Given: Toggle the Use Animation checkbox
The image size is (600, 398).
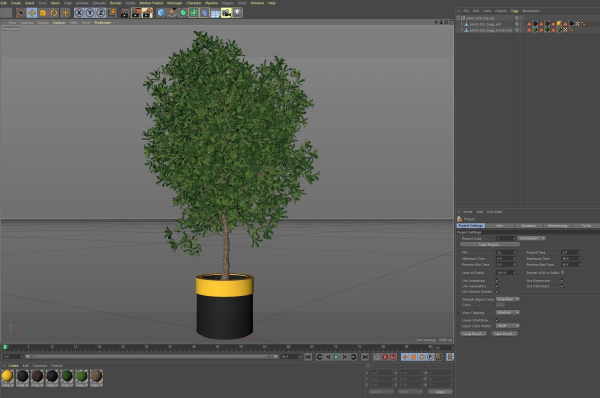Looking at the screenshot, I should pyautogui.click(x=497, y=281).
